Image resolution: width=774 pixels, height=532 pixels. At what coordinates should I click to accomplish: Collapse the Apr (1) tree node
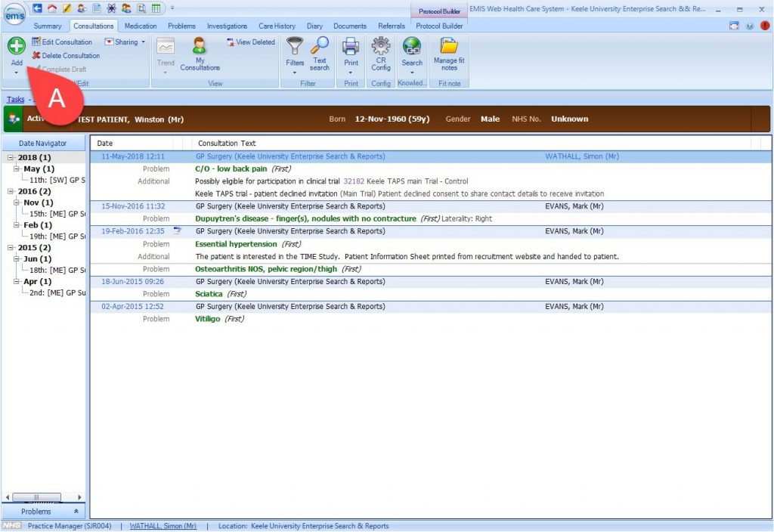17,281
